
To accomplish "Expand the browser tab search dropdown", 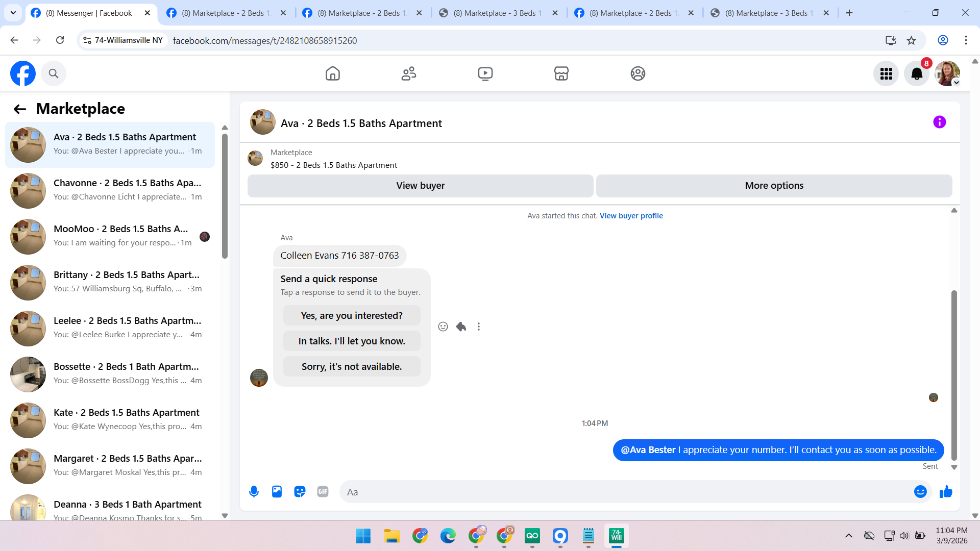I will [13, 13].
